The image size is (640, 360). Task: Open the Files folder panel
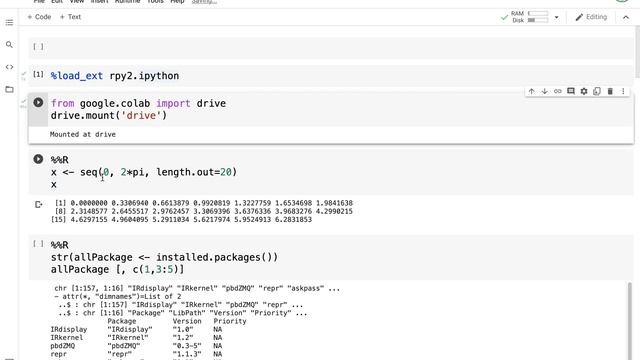pos(9,89)
